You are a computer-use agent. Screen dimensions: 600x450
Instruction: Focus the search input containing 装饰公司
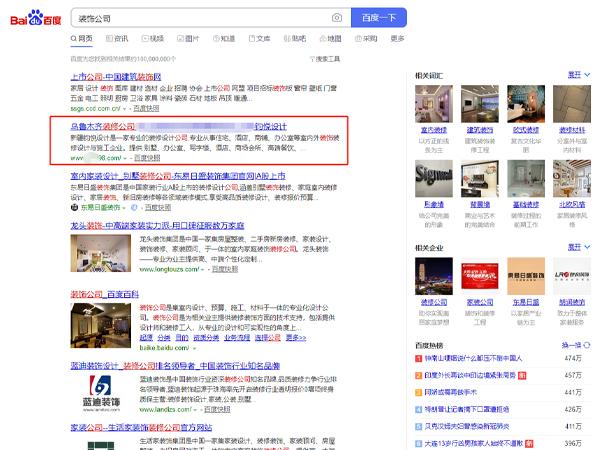[203, 18]
